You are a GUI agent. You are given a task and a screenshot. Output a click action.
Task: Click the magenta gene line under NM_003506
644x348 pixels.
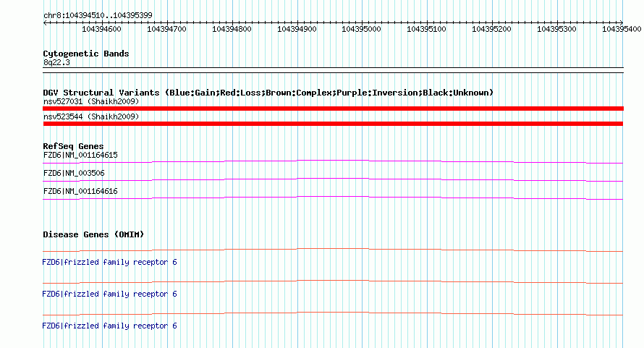(333, 179)
